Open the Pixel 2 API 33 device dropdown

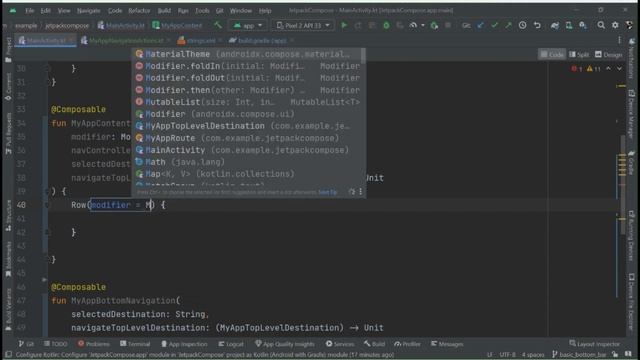point(303,25)
